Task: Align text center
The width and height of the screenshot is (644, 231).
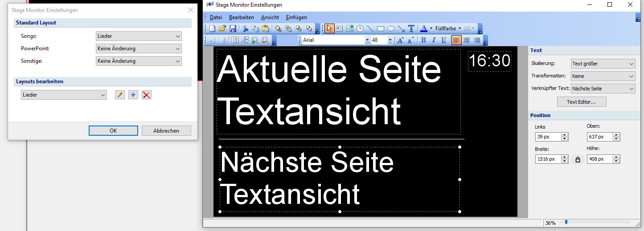Action: (467, 40)
